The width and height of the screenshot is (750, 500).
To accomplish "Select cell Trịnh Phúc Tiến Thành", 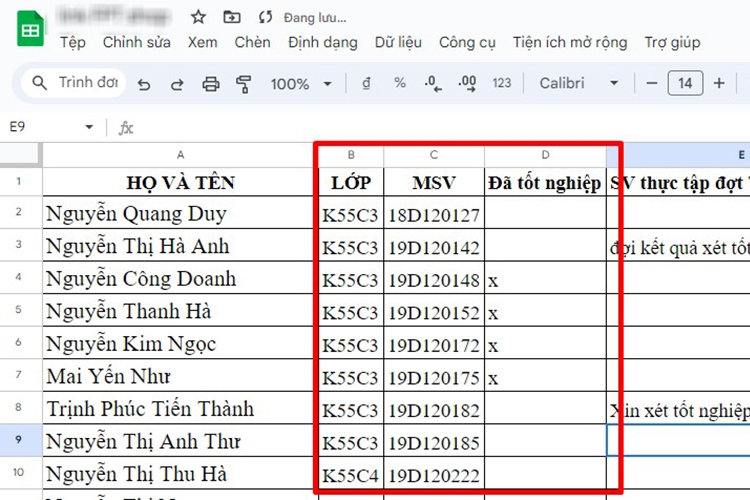I will click(x=180, y=408).
